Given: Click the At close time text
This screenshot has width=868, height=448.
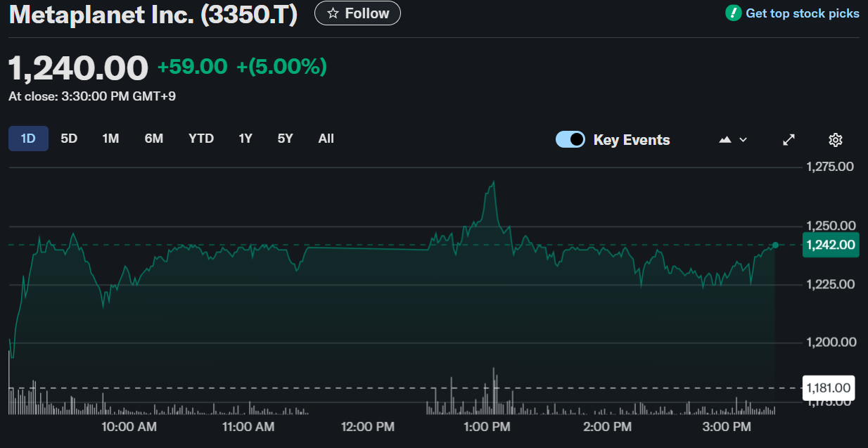Looking at the screenshot, I should (92, 96).
